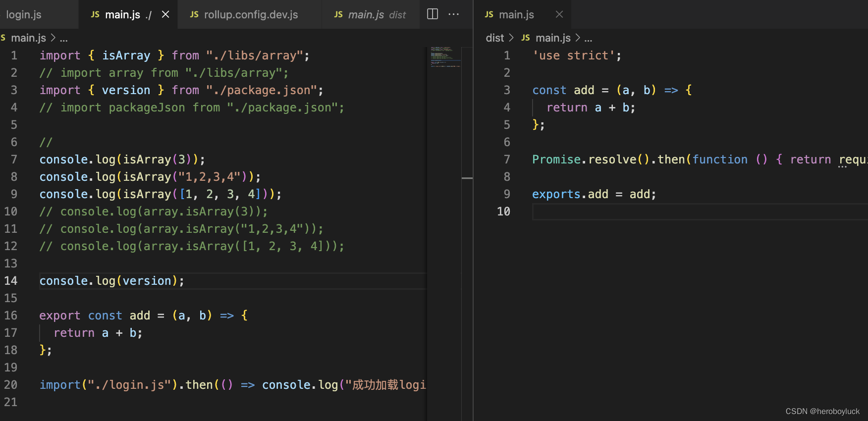Click main.js in the left breadcrumb
Viewport: 868px width, 421px height.
click(28, 38)
